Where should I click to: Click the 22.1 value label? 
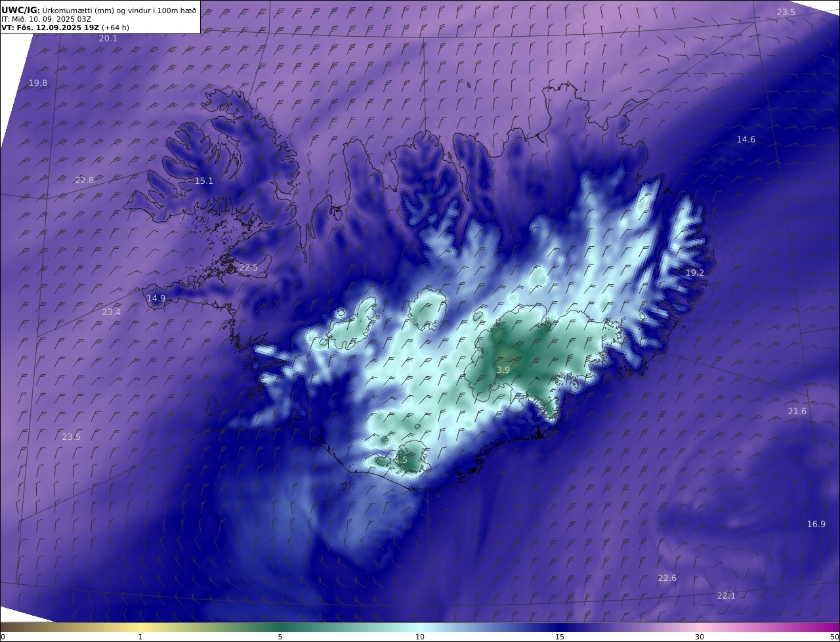(726, 596)
